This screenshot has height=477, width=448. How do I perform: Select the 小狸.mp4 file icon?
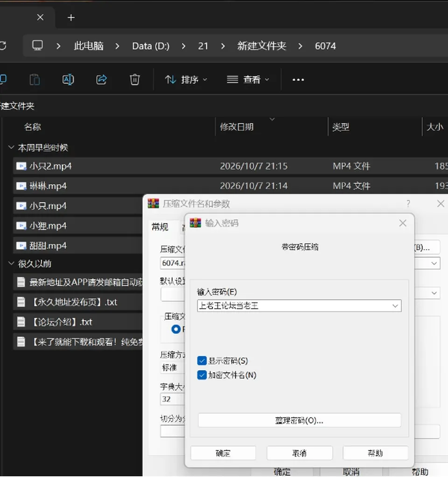tap(21, 226)
